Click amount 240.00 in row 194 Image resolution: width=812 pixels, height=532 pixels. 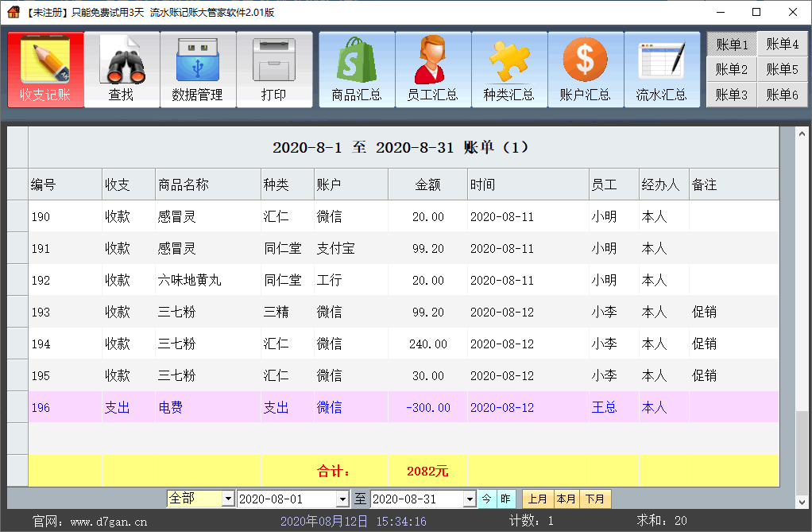coord(427,344)
